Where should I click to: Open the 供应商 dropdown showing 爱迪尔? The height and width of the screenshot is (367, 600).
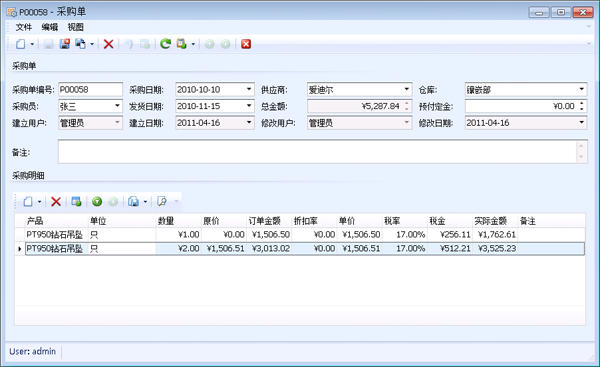tap(406, 90)
